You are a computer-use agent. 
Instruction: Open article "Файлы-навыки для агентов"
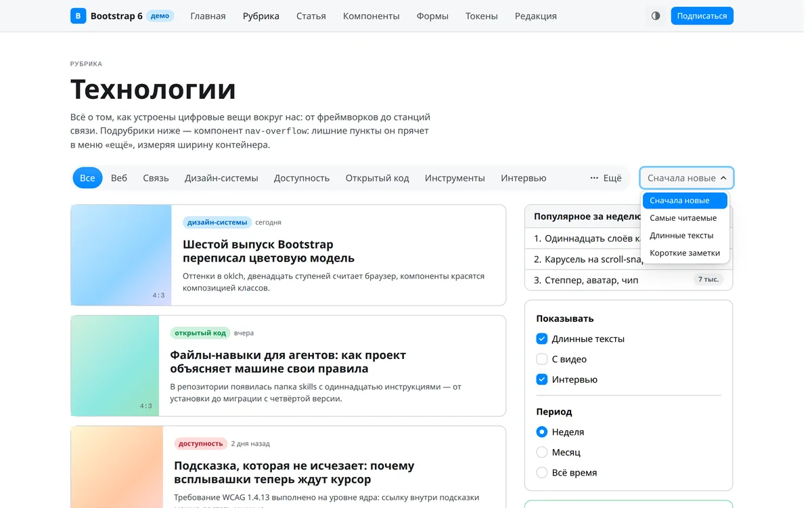point(288,362)
